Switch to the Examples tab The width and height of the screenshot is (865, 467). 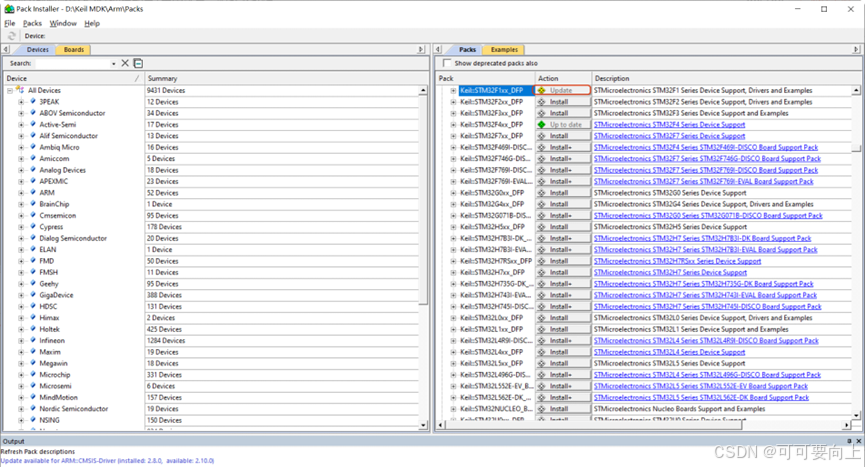504,50
